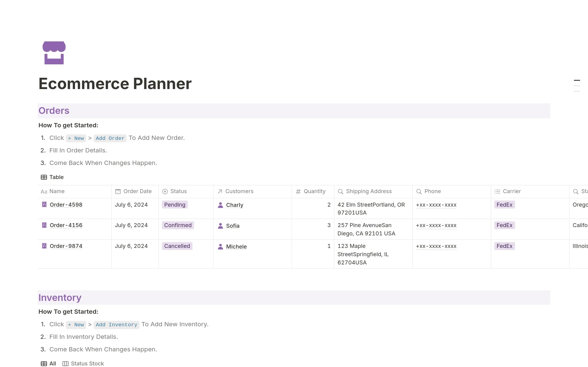
Task: Click the purple storefront page icon
Action: [55, 53]
